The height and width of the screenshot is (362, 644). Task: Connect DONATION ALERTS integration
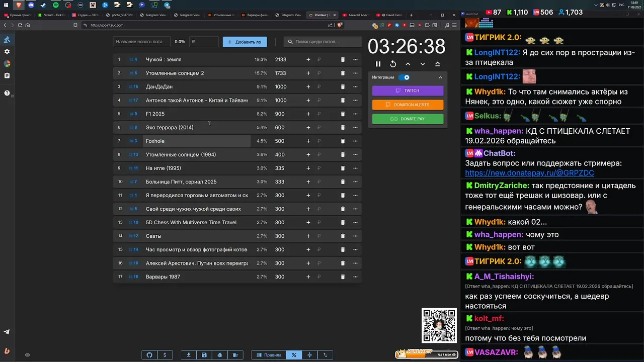(408, 105)
